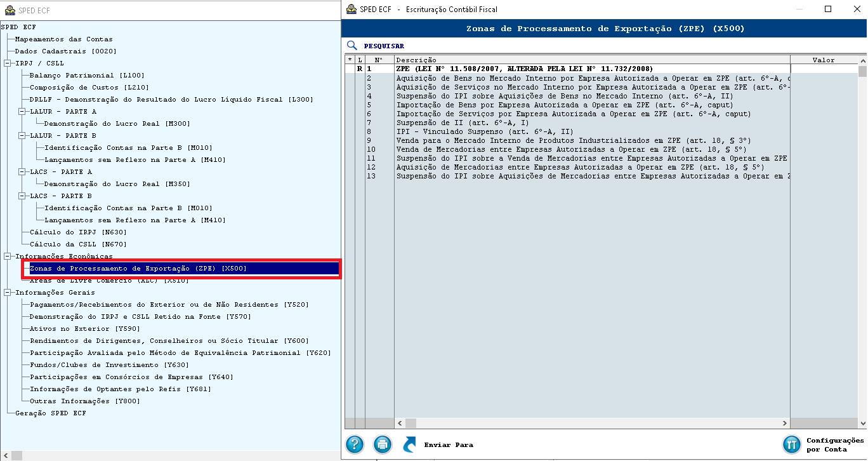Open Fundos/Clubes de Investimento [Y630]
This screenshot has width=868, height=461.
point(109,364)
